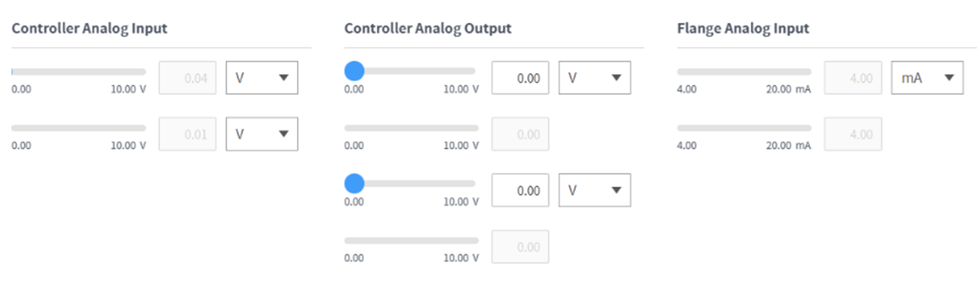The width and height of the screenshot is (980, 294).
Task: Open unit dropdown beside the 0.04 input value
Action: click(x=261, y=78)
